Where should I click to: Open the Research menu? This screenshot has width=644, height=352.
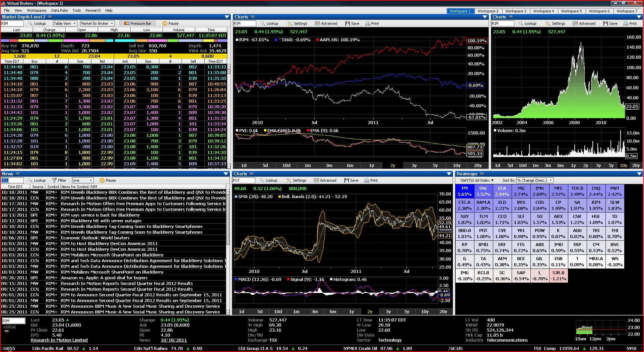pos(93,10)
